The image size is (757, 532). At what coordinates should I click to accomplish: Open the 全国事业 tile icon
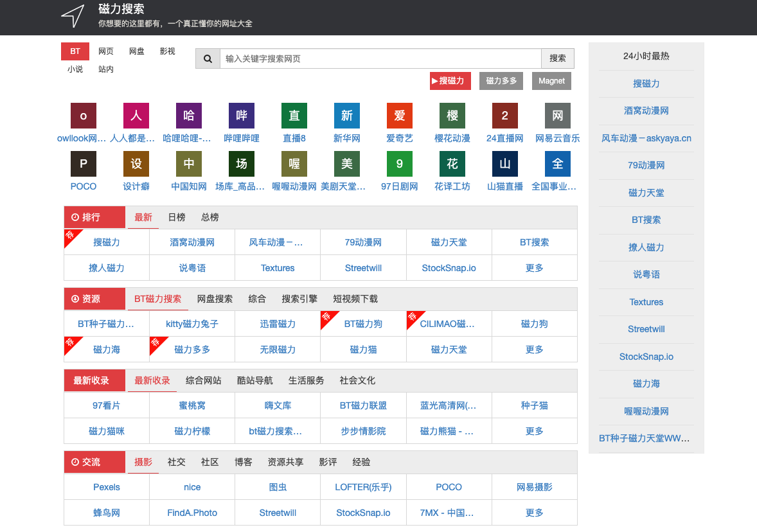(x=557, y=164)
